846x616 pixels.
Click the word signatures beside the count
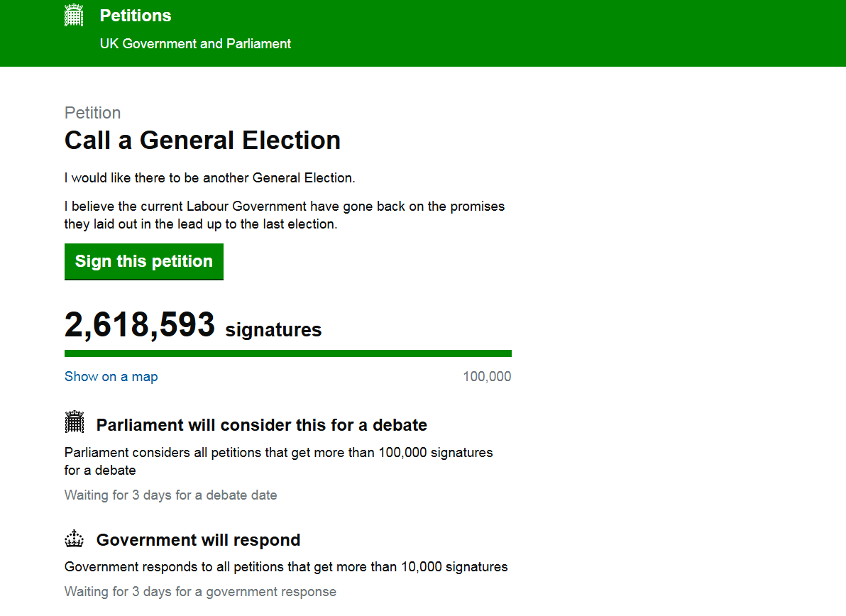click(x=273, y=330)
